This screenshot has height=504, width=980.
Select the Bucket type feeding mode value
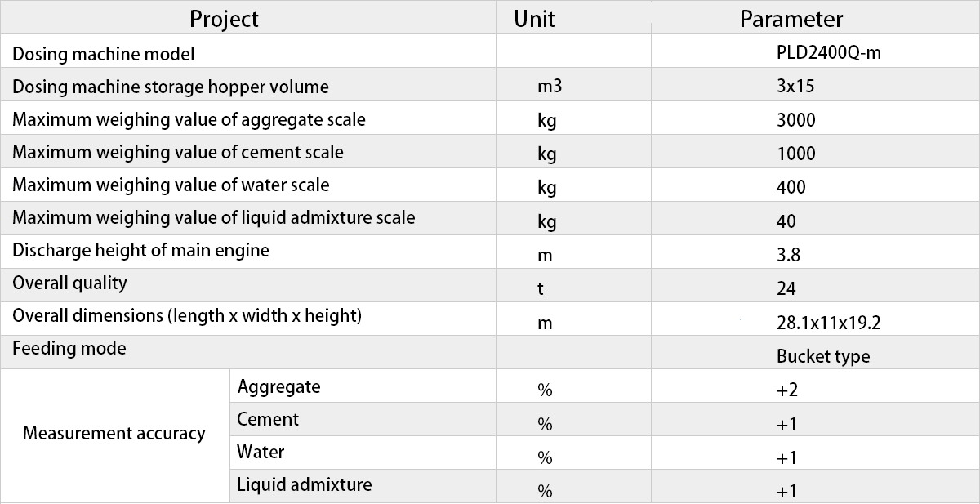click(823, 357)
